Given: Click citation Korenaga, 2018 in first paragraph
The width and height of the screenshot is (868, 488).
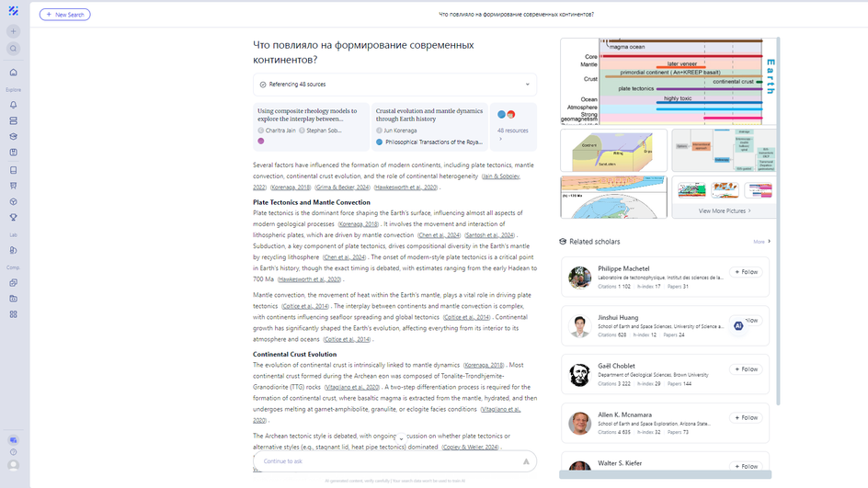Looking at the screenshot, I should pyautogui.click(x=291, y=187).
